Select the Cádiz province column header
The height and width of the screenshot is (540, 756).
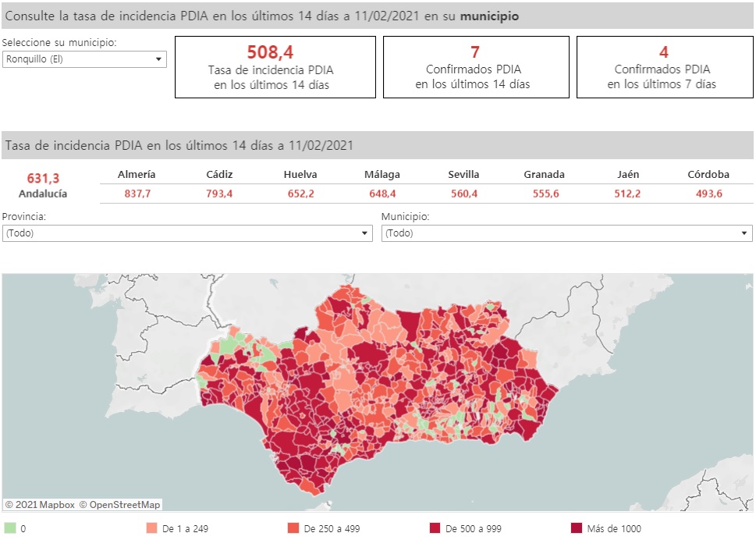pos(219,175)
